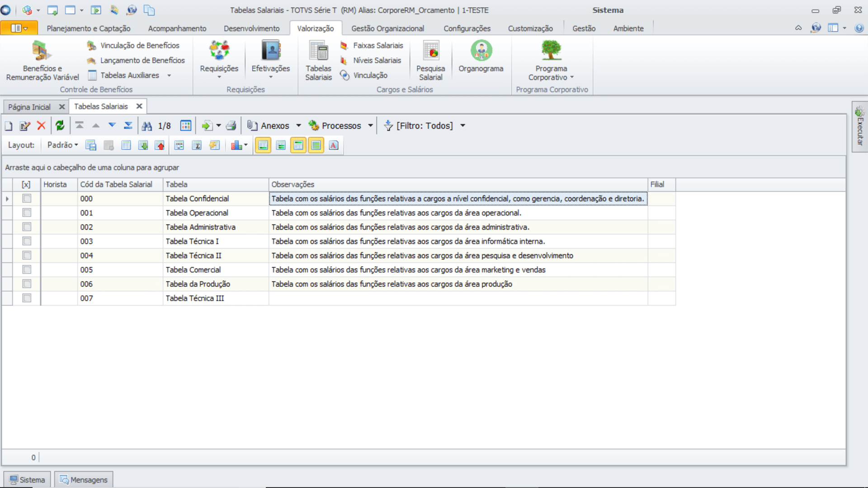Click the new record icon
Screen dimensions: 868x488
(9, 126)
